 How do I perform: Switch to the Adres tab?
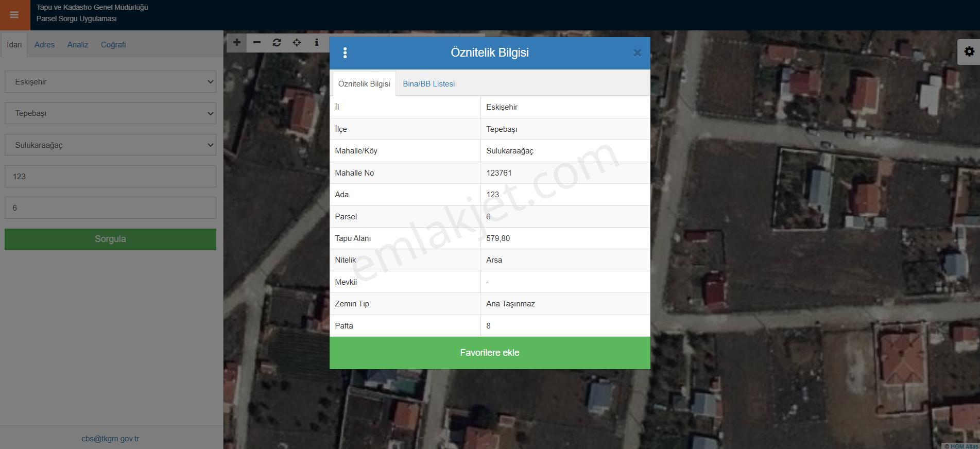44,45
